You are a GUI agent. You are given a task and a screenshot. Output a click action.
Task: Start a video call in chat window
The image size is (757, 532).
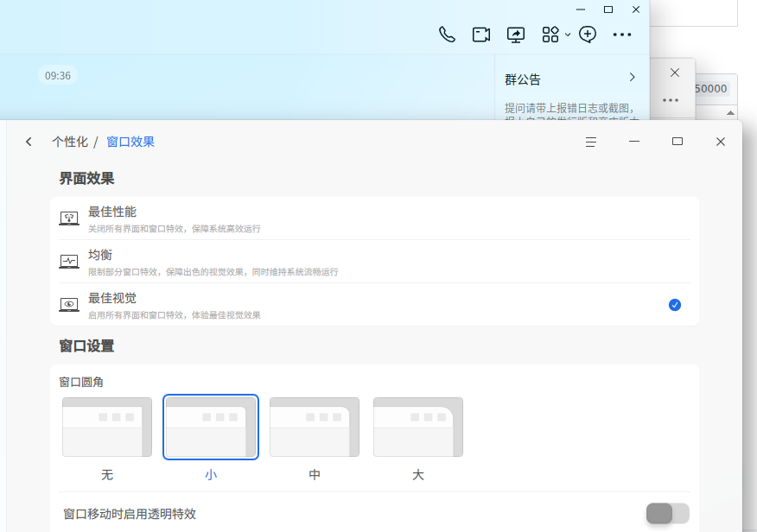point(481,35)
